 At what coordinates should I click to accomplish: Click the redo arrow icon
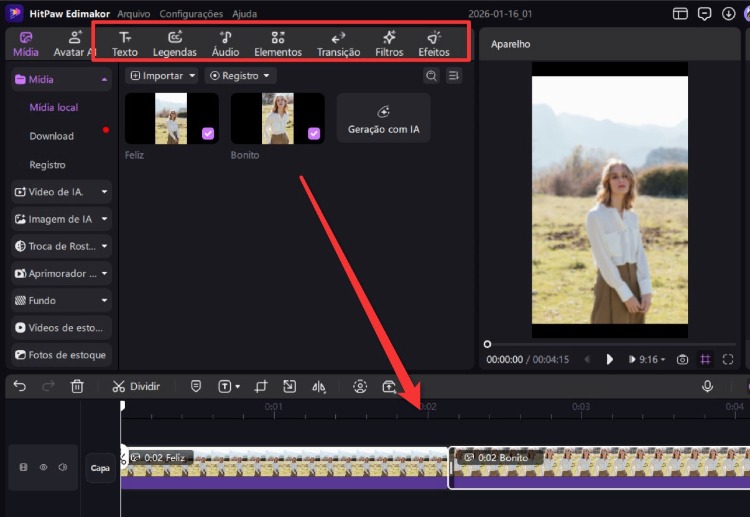click(48, 386)
